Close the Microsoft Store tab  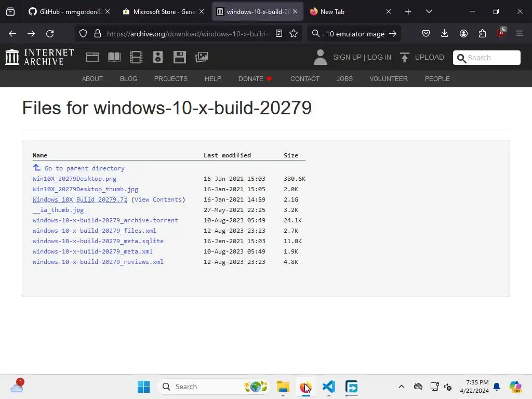[202, 11]
